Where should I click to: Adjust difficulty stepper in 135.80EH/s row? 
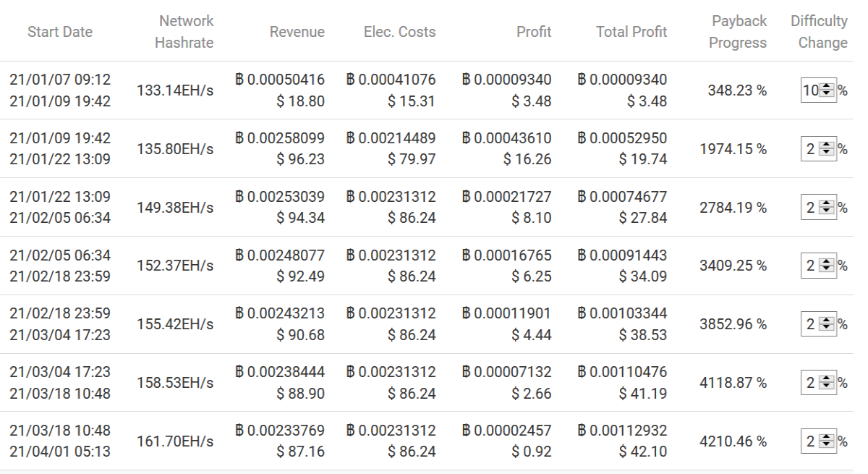(x=828, y=149)
